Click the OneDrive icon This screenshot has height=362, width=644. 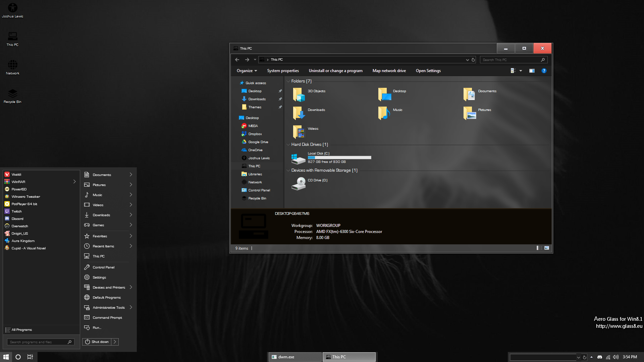(x=245, y=149)
